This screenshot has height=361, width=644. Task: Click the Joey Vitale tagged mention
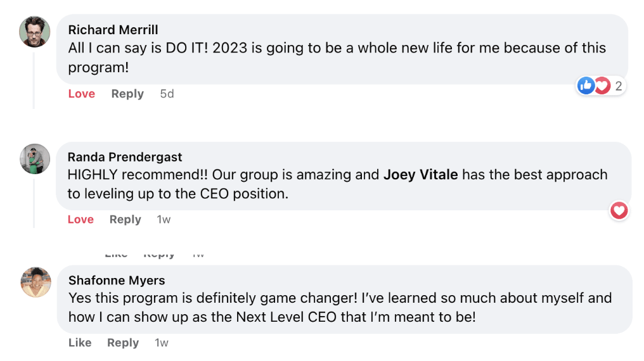point(420,175)
